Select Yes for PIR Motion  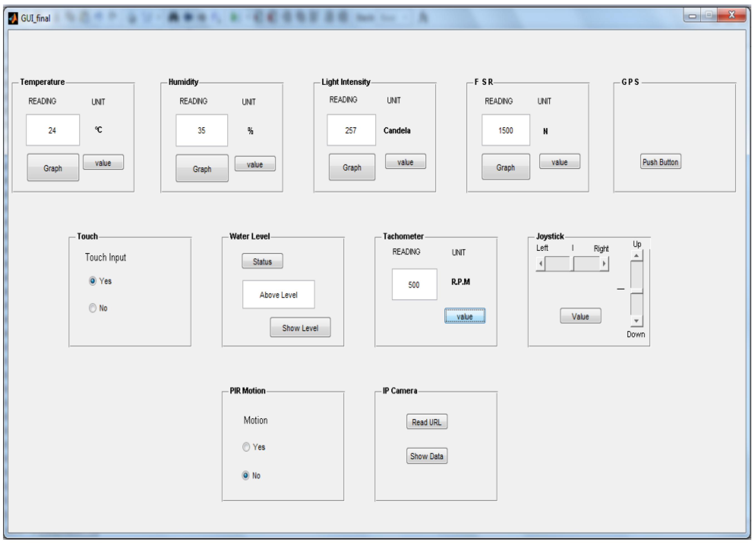246,447
